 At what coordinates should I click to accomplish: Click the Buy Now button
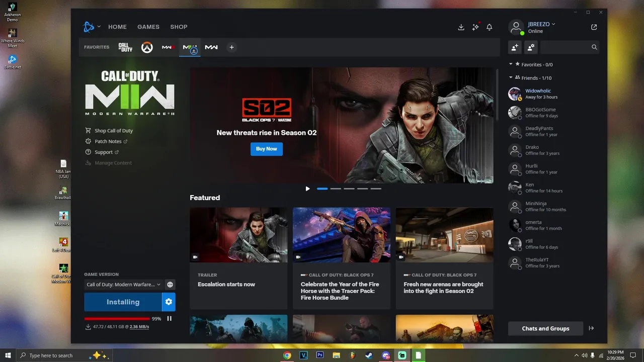click(267, 149)
